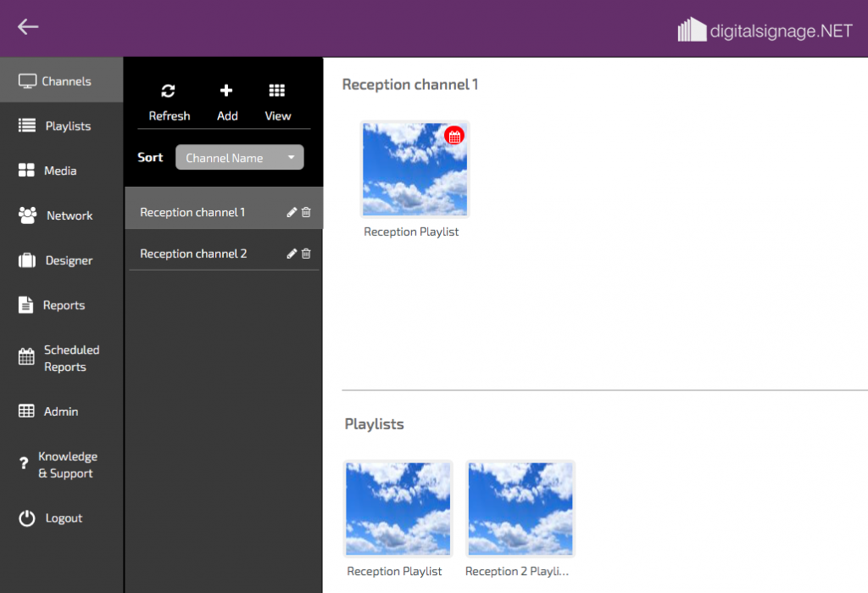Edit Reception channel 2 with pencil icon

(x=292, y=254)
